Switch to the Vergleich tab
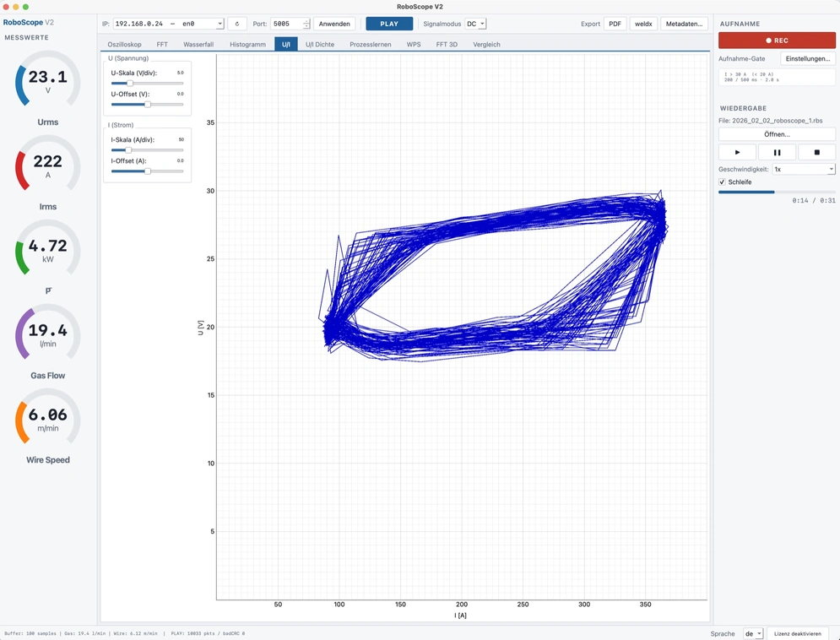Screen dimensions: 840x640 tap(486, 45)
